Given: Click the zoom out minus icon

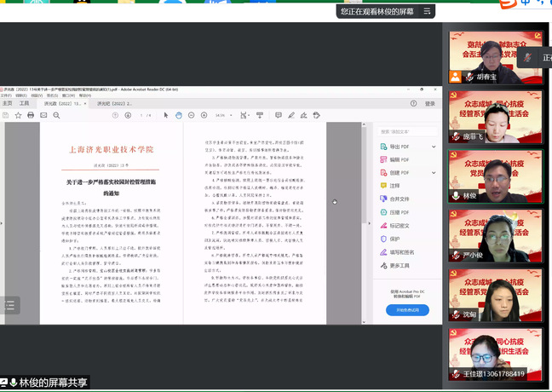Looking at the screenshot, I should coord(191,115).
